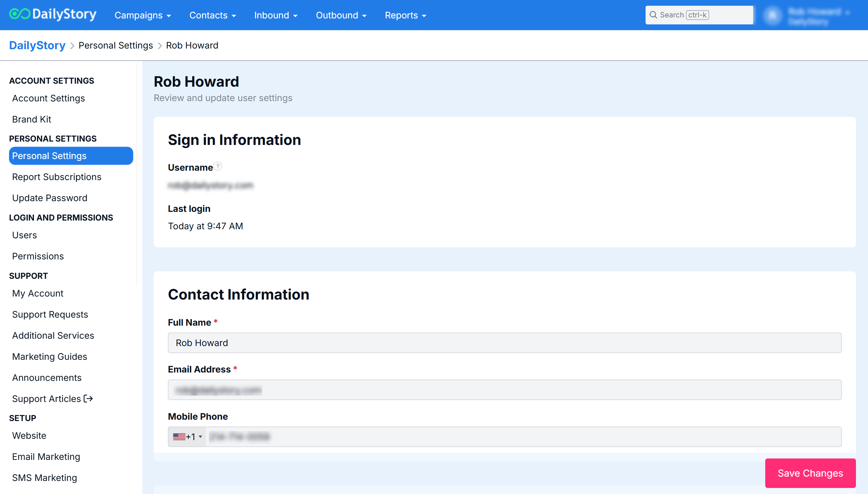
Task: Click the US flag icon in phone field
Action: pyautogui.click(x=179, y=437)
